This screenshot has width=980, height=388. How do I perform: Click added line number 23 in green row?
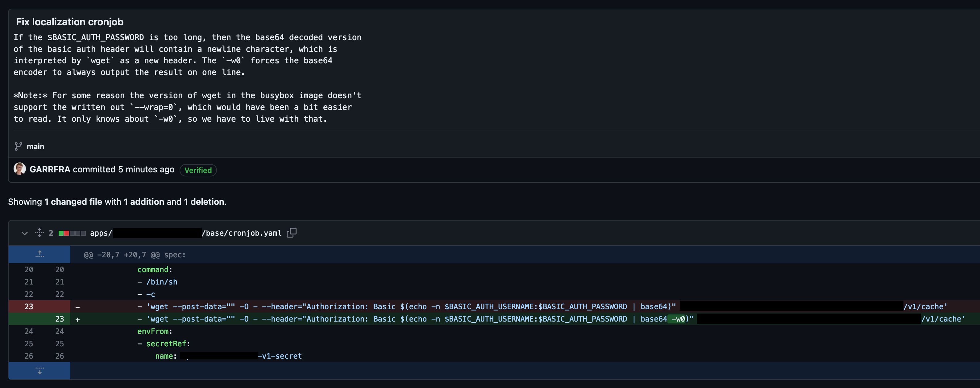click(60, 319)
